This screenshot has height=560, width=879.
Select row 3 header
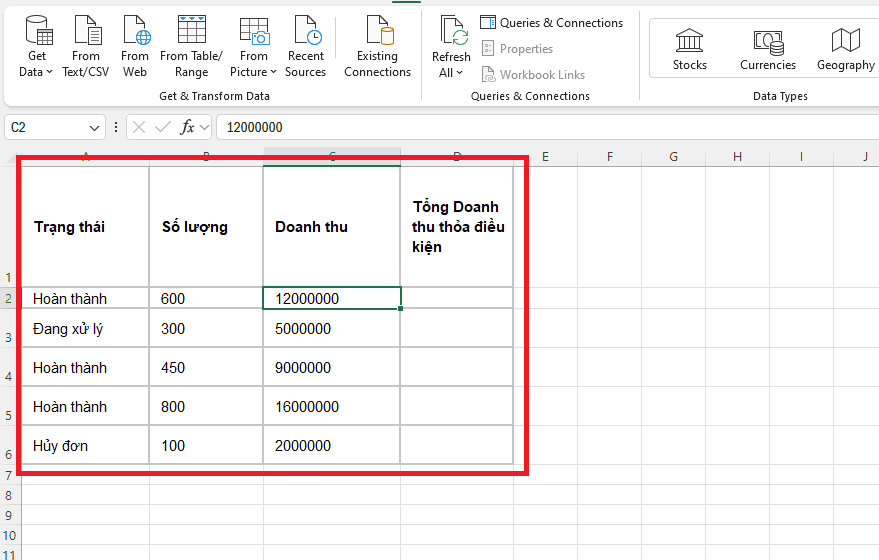pos(8,328)
